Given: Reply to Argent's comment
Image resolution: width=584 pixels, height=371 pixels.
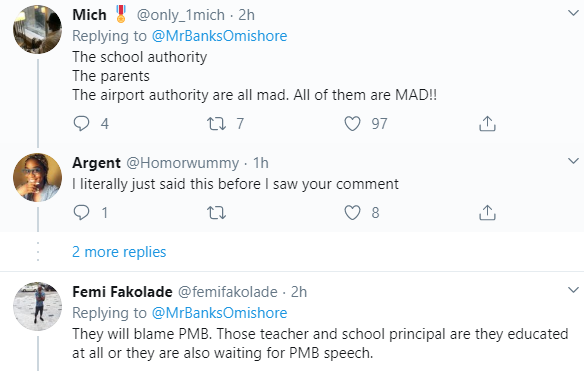Looking at the screenshot, I should [81, 212].
